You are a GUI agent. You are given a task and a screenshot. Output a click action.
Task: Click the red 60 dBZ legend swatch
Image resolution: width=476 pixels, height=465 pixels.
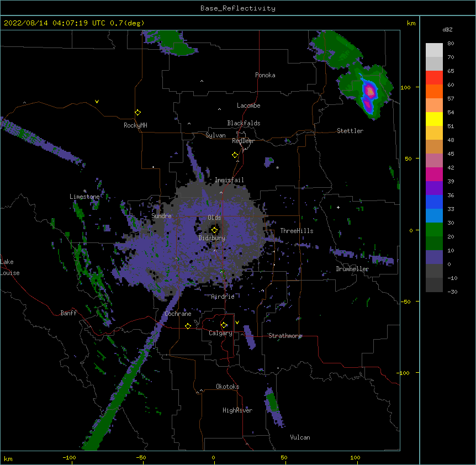point(434,78)
